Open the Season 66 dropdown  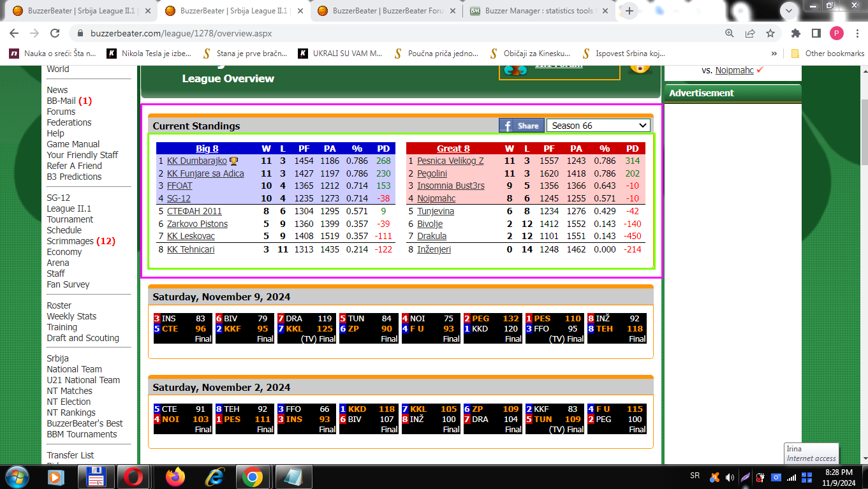tap(598, 126)
